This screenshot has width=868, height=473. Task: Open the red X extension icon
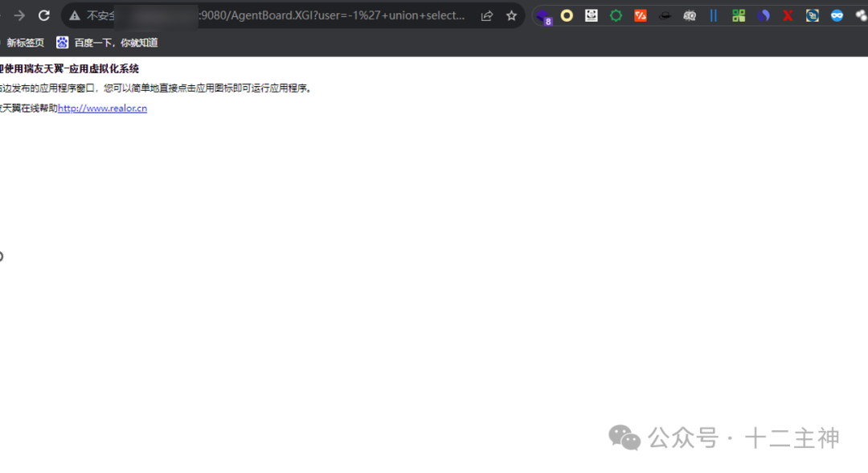click(788, 15)
